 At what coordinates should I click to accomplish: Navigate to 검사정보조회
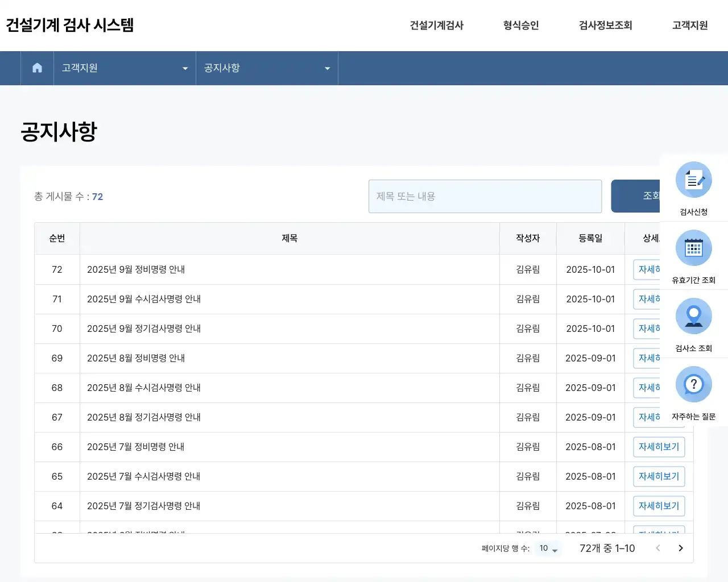point(605,26)
